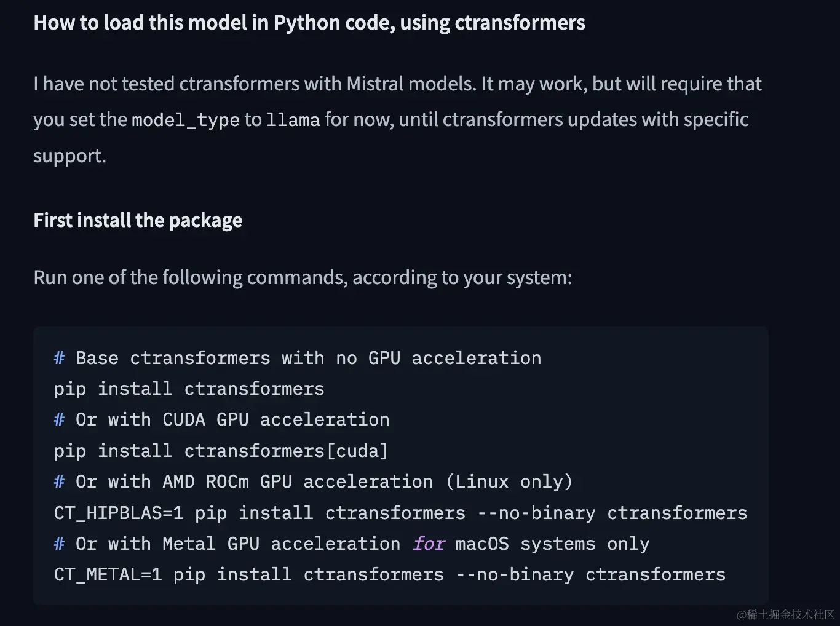Click the paragraph about untested Mistral models
Screen dimensions: 840x626
397,119
